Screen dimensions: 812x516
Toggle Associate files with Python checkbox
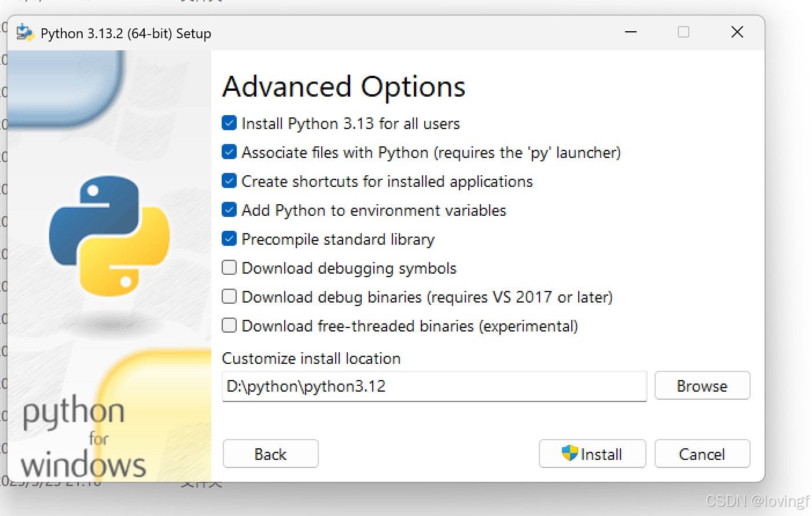click(x=229, y=152)
